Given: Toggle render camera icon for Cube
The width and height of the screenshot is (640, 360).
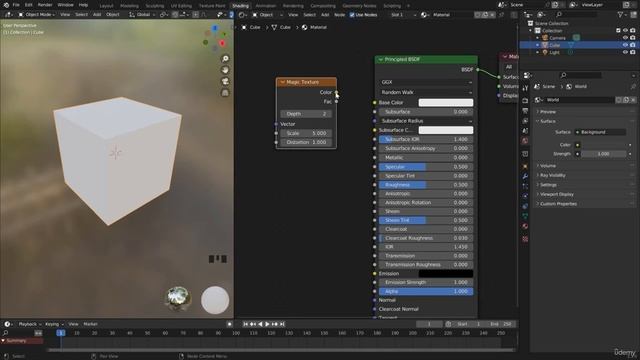Looking at the screenshot, I should (x=633, y=45).
